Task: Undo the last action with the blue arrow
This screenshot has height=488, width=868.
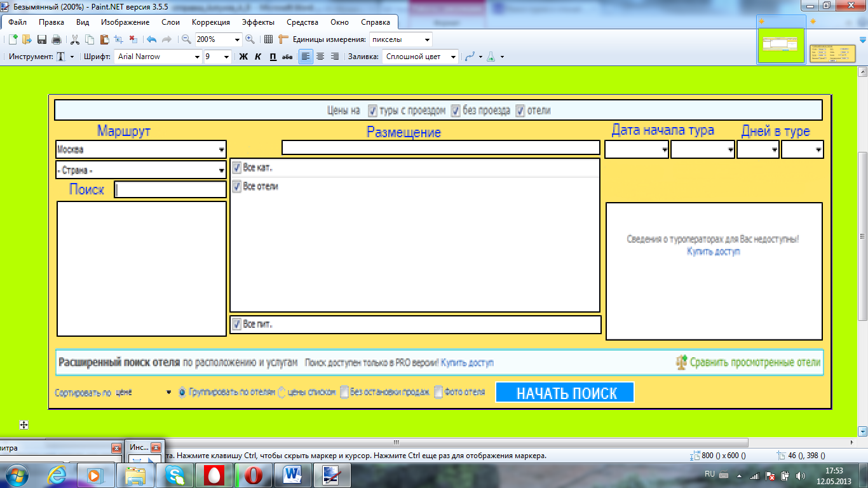Action: coord(151,39)
